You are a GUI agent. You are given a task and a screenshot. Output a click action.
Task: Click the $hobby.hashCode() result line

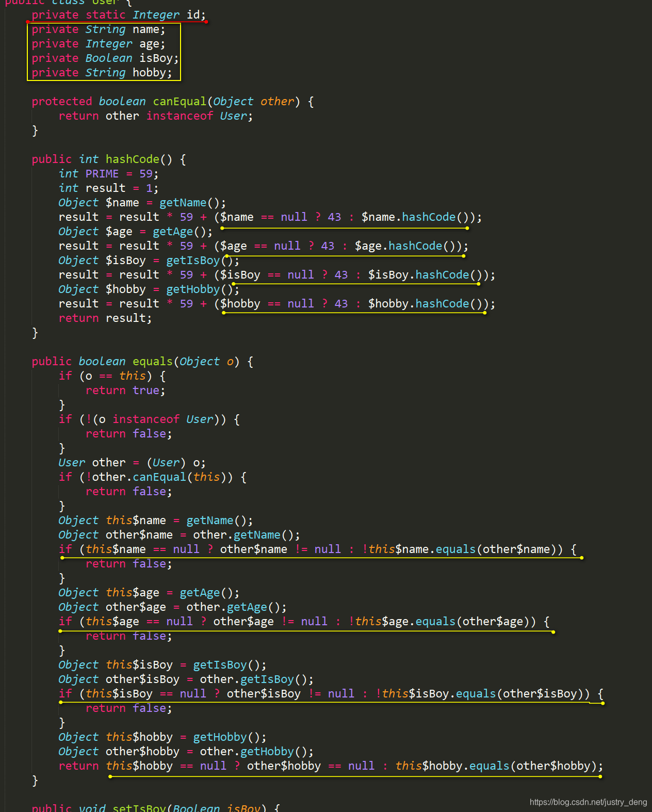point(277,304)
